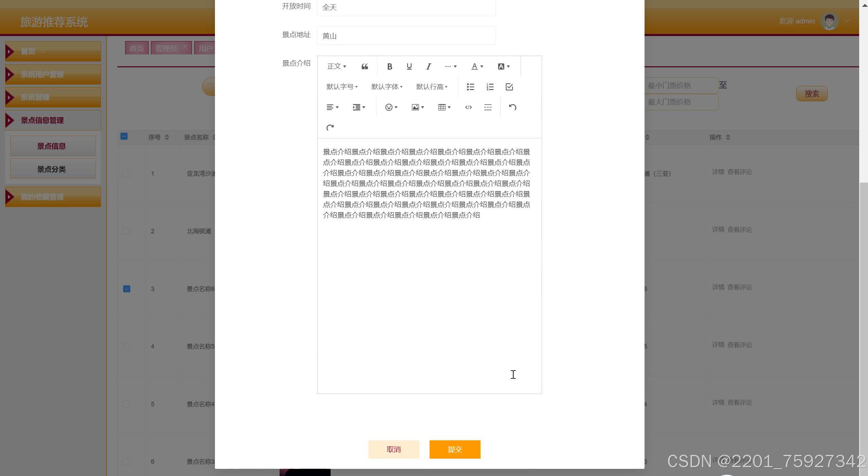The image size is (868, 476).
Task: Check the row 4 checkbox
Action: click(127, 346)
